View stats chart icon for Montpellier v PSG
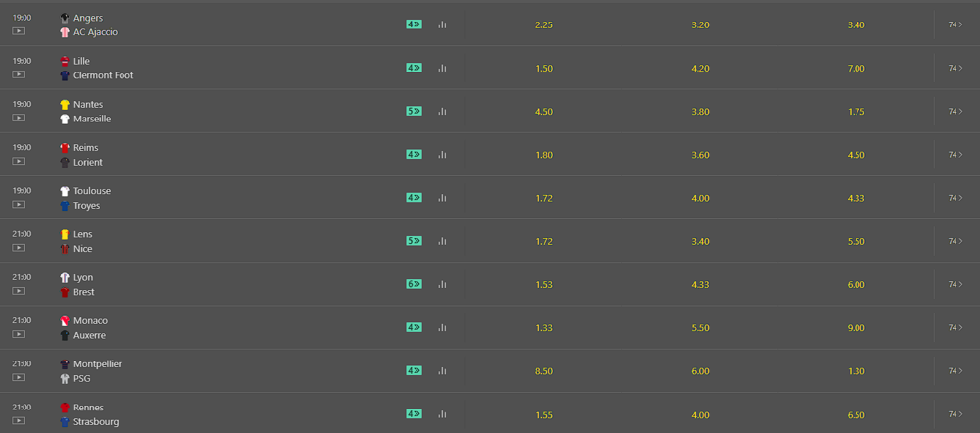This screenshot has width=980, height=433. (x=442, y=370)
